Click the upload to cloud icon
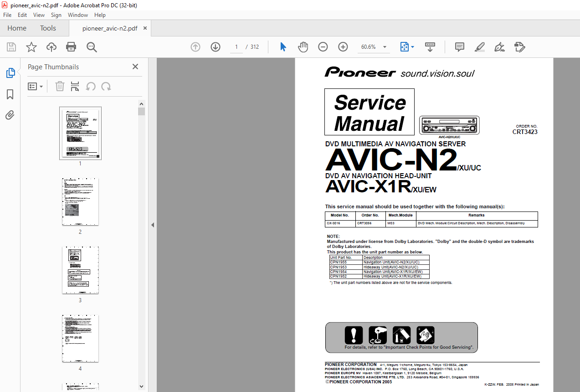The height and width of the screenshot is (392, 580). (x=51, y=47)
